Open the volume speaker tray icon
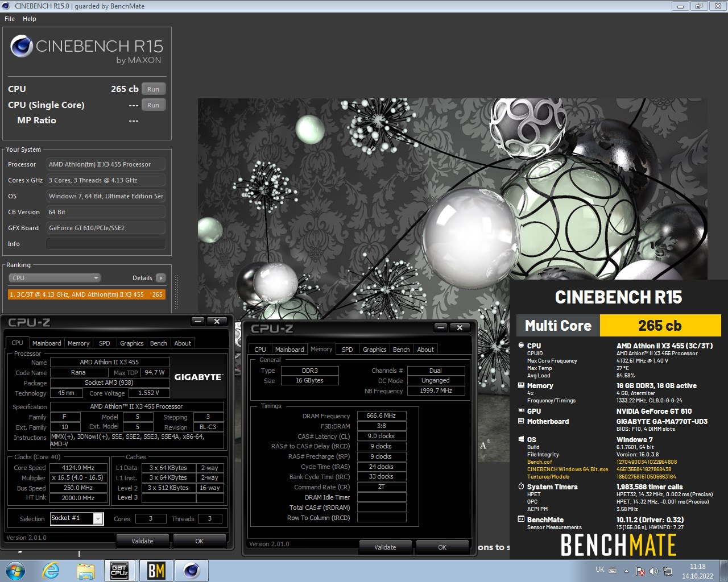Image resolution: width=728 pixels, height=582 pixels. tap(654, 571)
